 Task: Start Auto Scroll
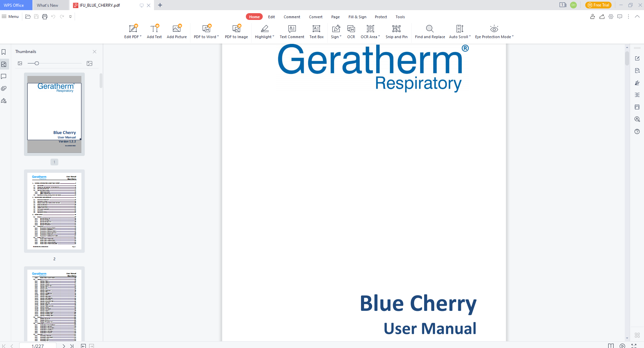click(x=460, y=32)
